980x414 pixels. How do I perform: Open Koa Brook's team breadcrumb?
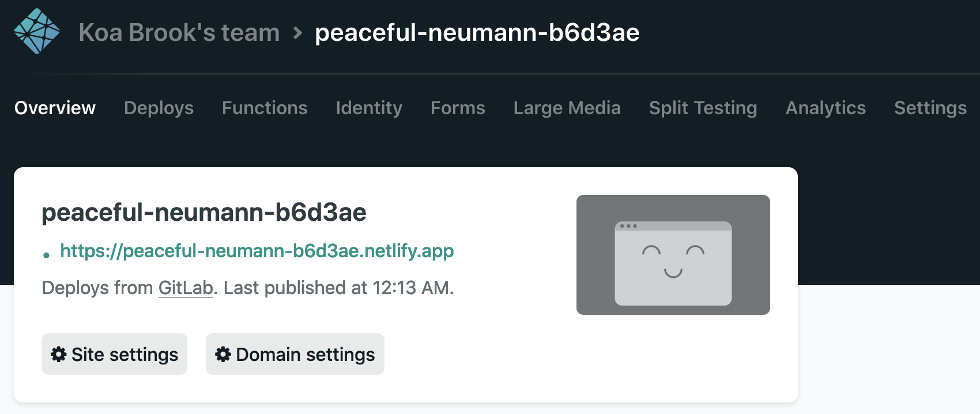tap(179, 33)
